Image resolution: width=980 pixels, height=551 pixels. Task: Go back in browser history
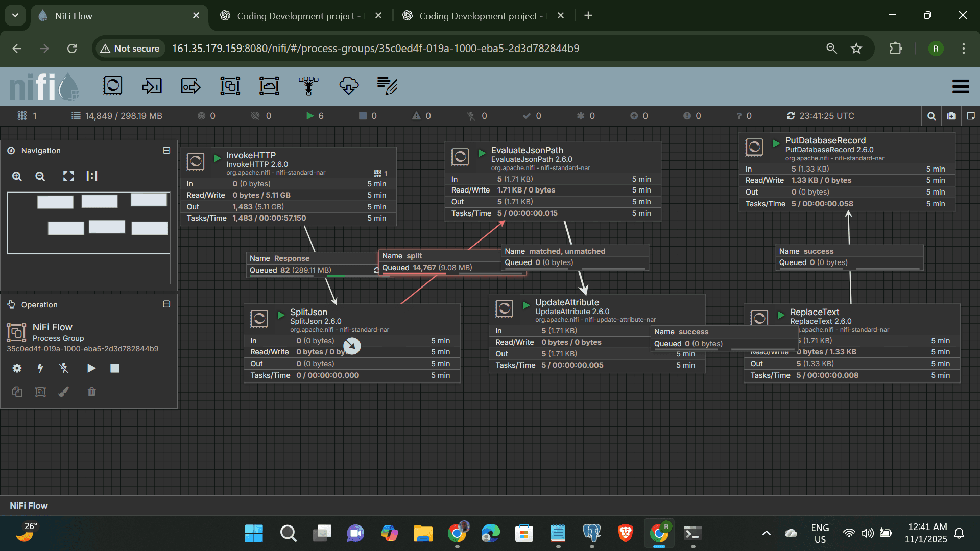17,49
